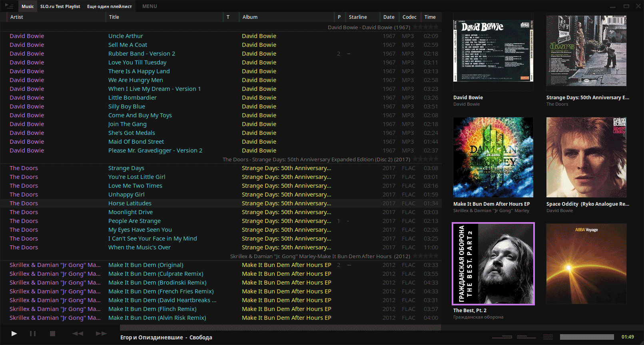Rate the Strange Days (2017) group header stars
644x345 pixels.
point(425,159)
